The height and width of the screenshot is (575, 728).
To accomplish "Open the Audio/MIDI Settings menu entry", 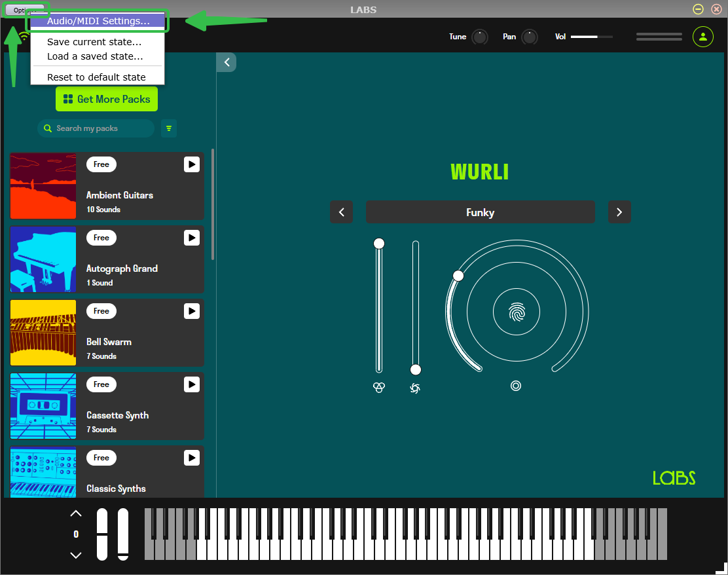I will pos(98,21).
